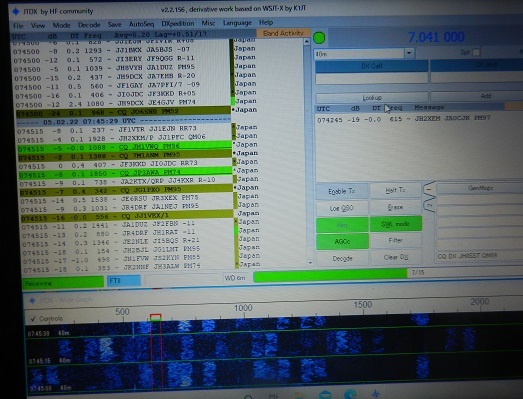This screenshot has height=399, width=523.
Task: Open Microsoft Edge from the taskbar
Action: pos(350,394)
